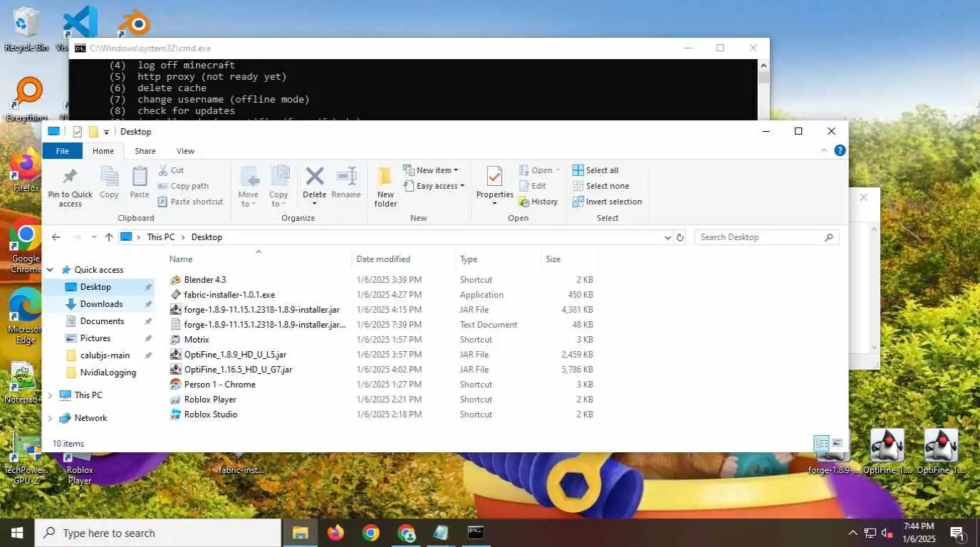This screenshot has width=980, height=547.
Task: Switch to the Home ribbon tab
Action: pos(103,151)
